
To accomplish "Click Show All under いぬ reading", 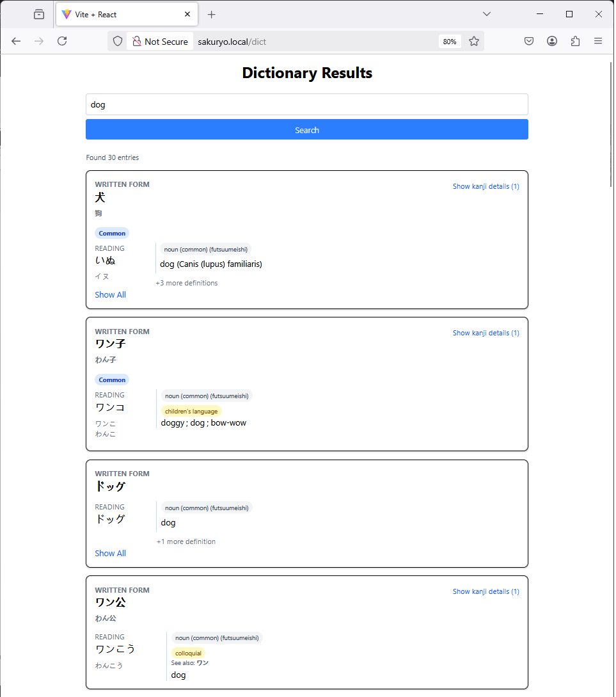I will tap(110, 294).
